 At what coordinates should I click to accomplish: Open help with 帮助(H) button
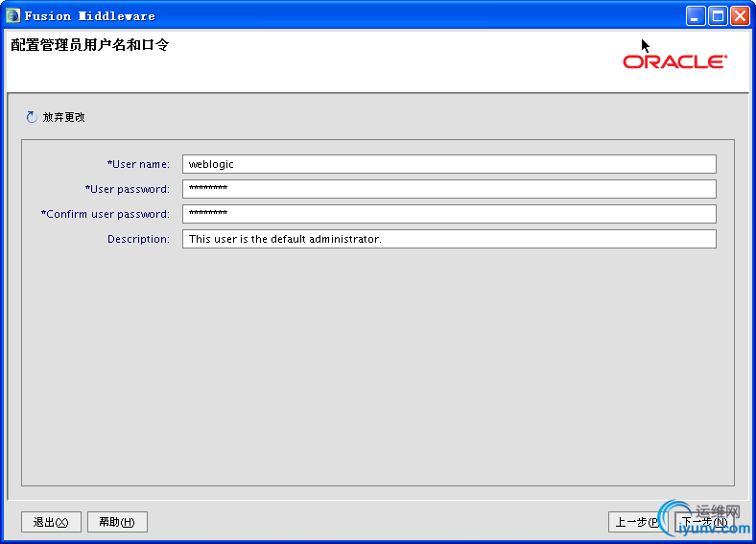117,522
